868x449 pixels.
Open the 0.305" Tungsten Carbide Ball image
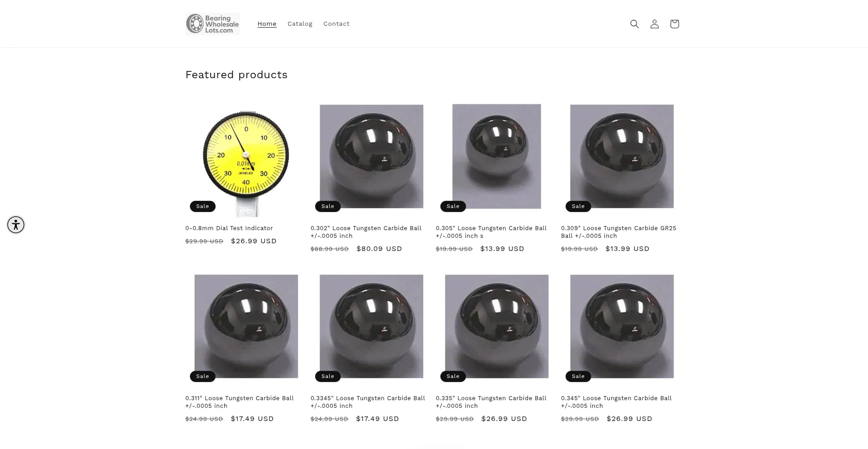[x=496, y=156]
